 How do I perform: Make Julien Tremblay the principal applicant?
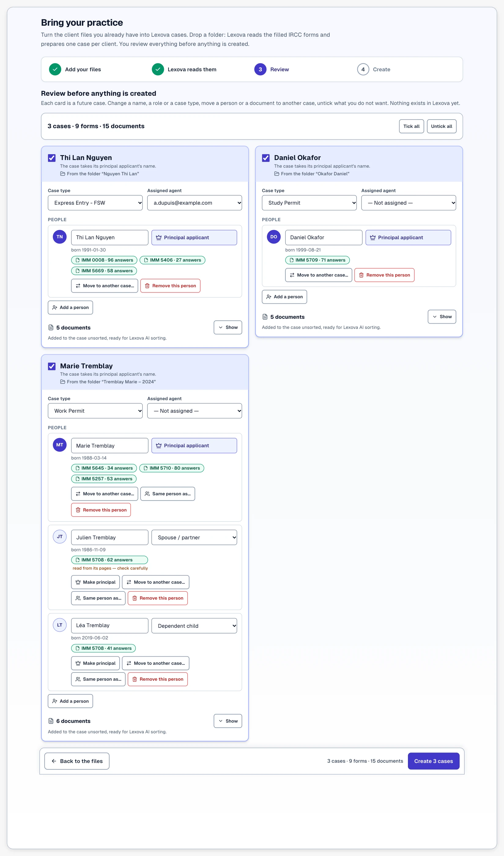coord(95,582)
